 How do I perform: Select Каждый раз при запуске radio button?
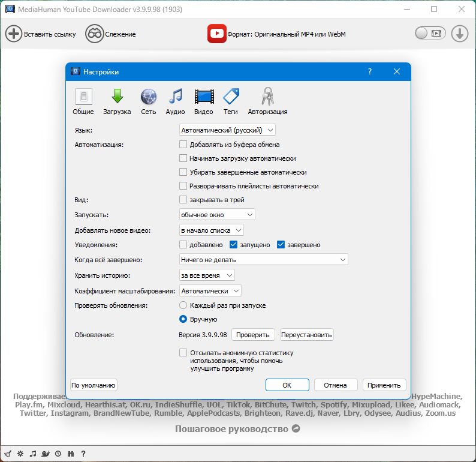tap(183, 305)
